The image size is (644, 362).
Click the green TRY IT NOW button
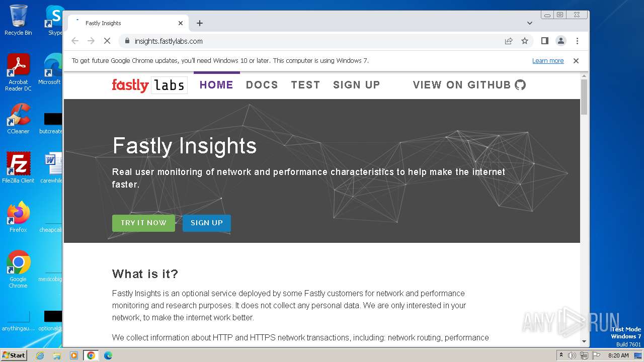[x=143, y=223]
